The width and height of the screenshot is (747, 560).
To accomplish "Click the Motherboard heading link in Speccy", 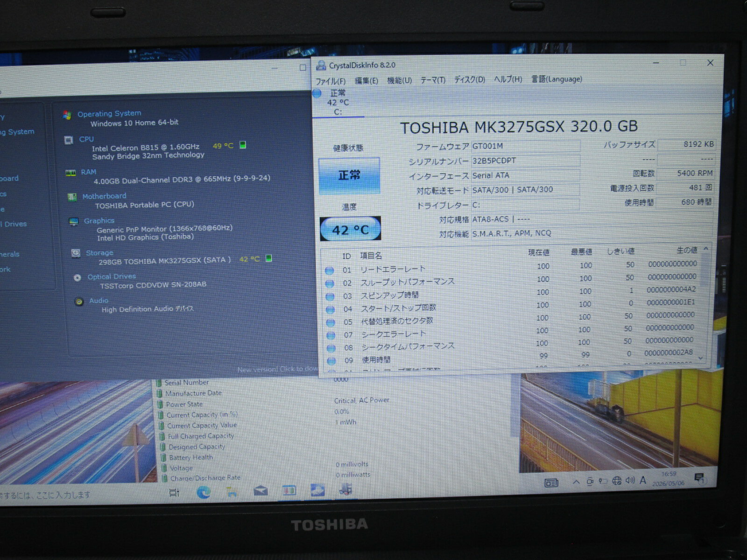I will [104, 196].
